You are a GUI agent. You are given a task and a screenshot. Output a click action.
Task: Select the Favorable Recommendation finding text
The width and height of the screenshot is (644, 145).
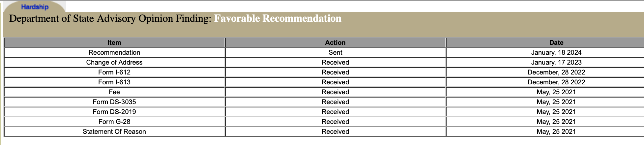click(278, 18)
